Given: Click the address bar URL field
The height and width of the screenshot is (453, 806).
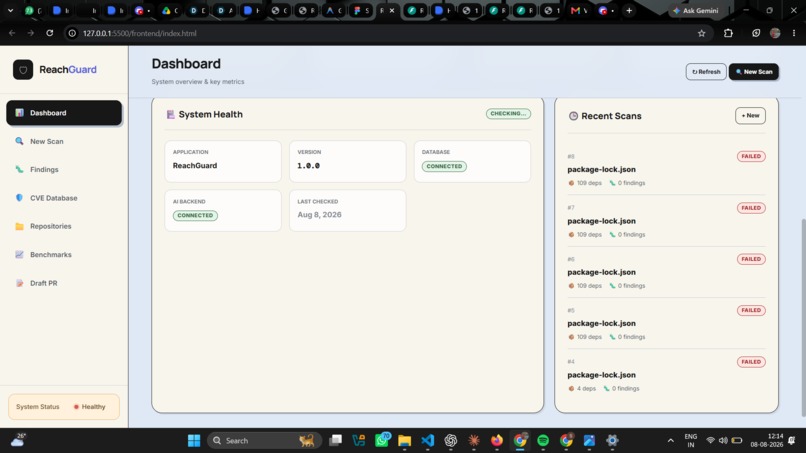Looking at the screenshot, I should 386,33.
